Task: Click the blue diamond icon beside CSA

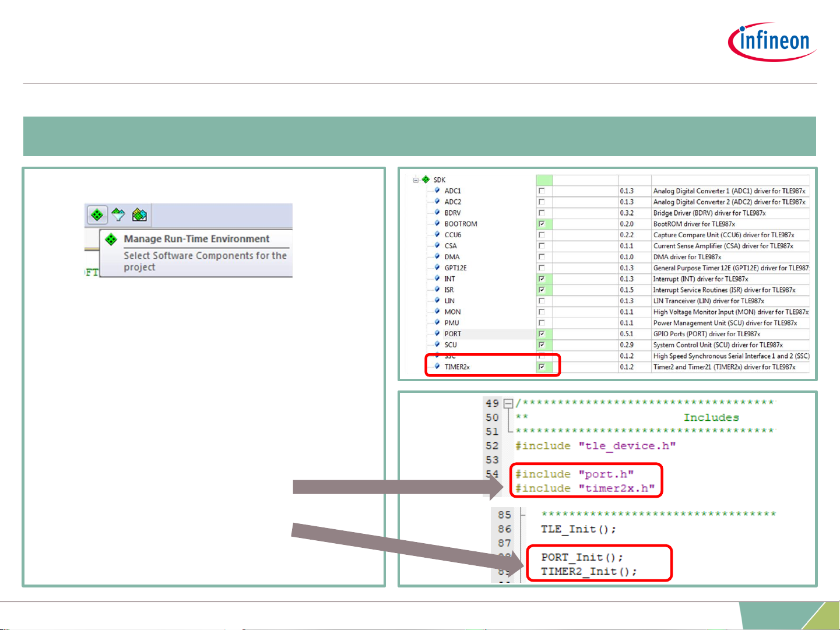Action: click(x=437, y=246)
